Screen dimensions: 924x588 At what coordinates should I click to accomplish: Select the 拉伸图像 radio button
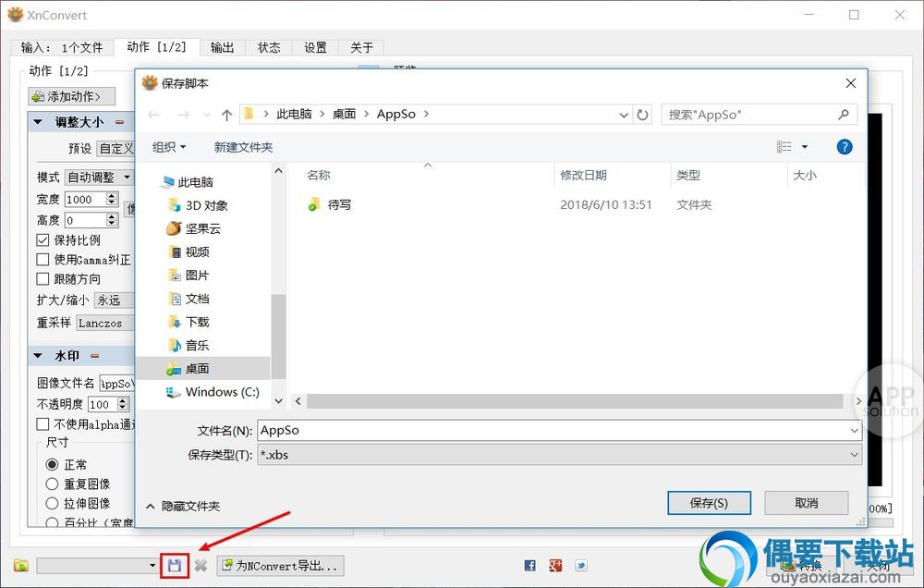point(52,503)
